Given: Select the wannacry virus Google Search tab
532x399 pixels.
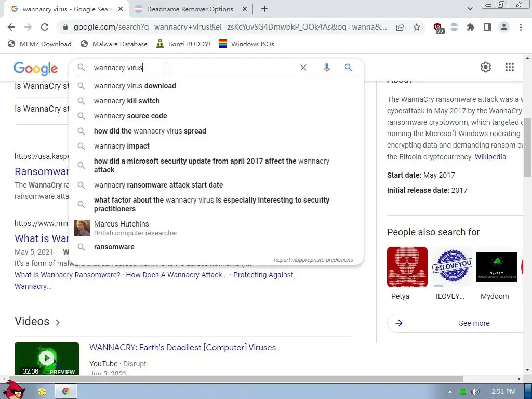Looking at the screenshot, I should pyautogui.click(x=66, y=9).
